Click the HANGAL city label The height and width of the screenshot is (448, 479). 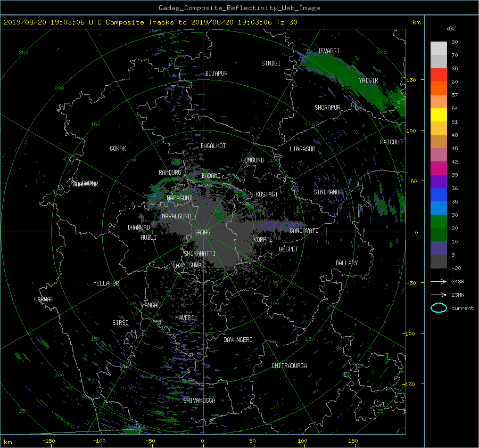tap(150, 305)
